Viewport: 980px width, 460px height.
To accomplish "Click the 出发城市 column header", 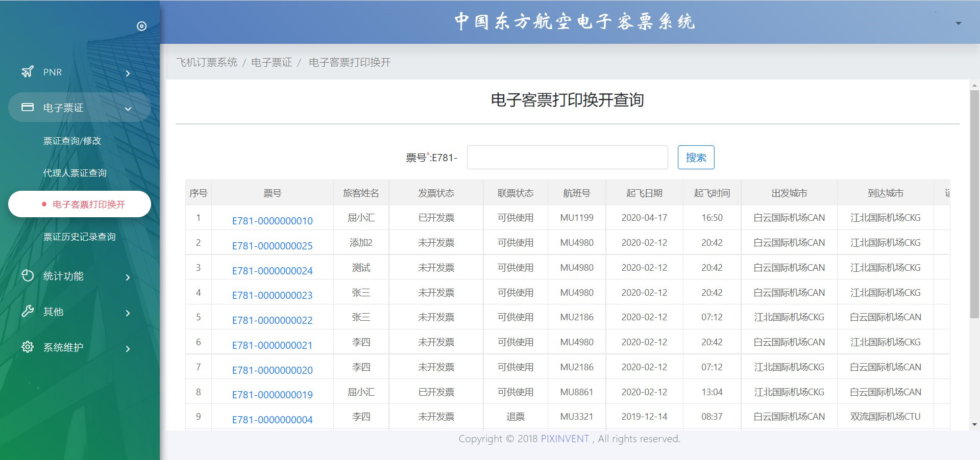I will point(789,193).
